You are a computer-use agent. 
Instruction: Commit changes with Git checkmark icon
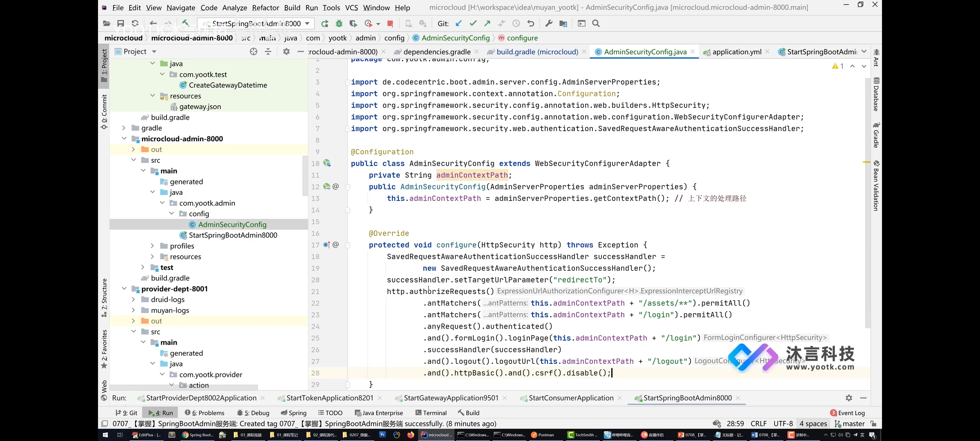473,23
